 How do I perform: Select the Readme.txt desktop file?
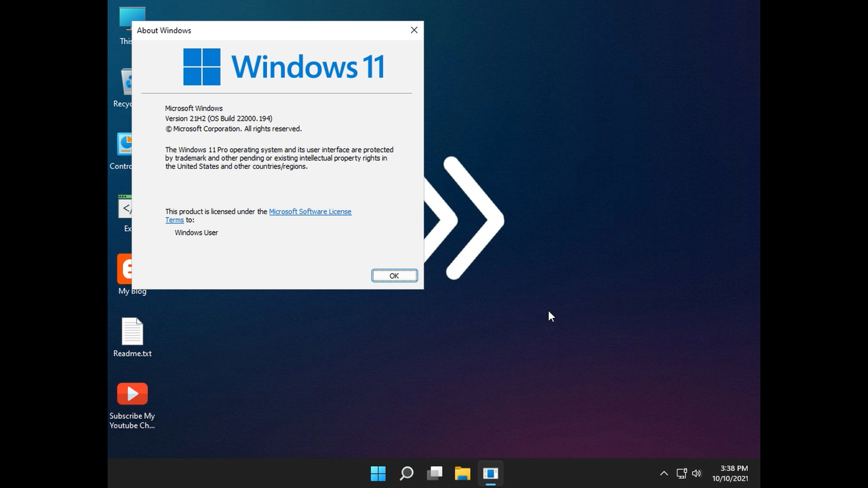(132, 338)
